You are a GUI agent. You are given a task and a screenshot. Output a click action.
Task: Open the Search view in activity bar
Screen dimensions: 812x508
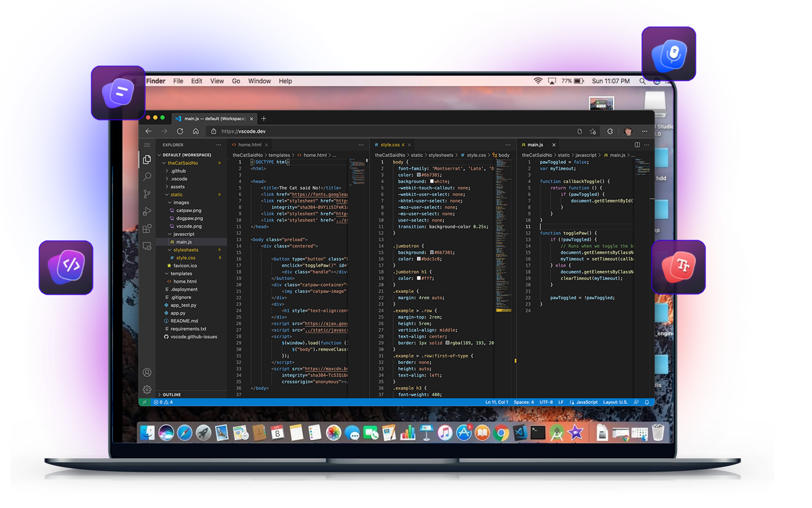147,177
